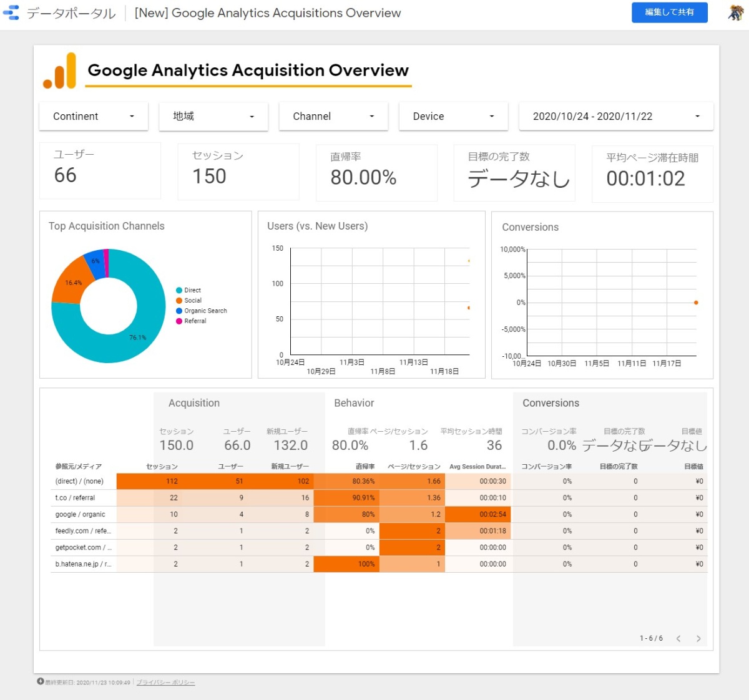
Task: Click the Acquisition section header
Action: coord(194,403)
